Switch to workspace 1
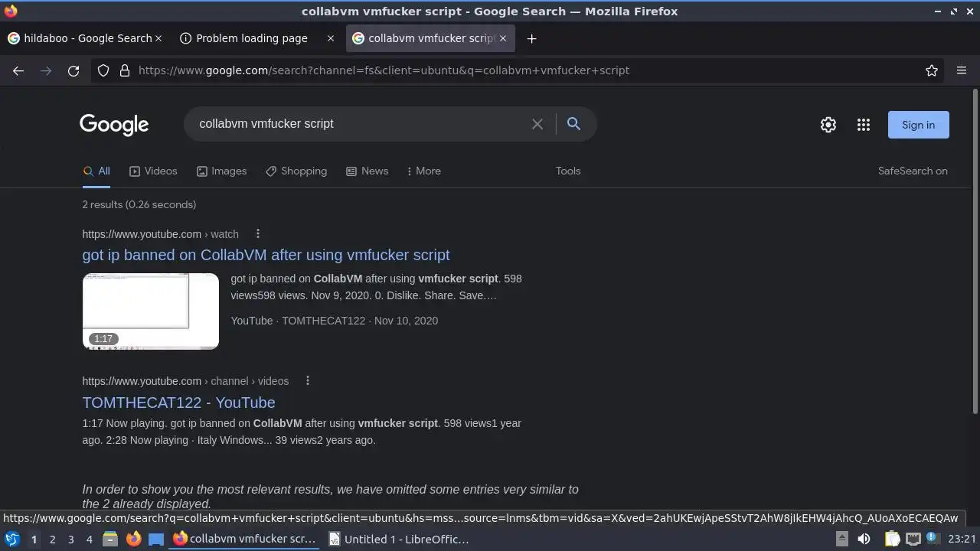Image resolution: width=980 pixels, height=551 pixels. pos(34,540)
